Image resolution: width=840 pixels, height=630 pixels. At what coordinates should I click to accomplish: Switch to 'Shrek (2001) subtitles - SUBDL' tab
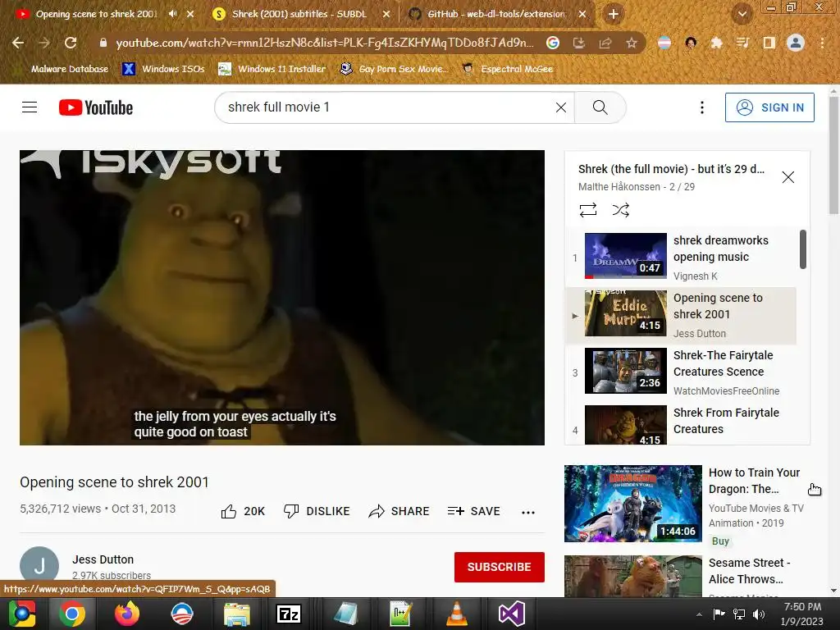299,15
